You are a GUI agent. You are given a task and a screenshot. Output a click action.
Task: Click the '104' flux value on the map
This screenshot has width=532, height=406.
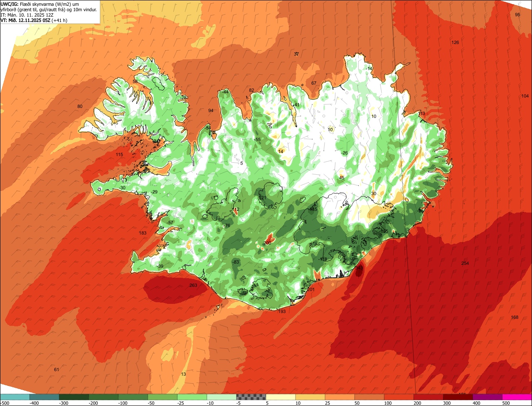[x=525, y=96]
